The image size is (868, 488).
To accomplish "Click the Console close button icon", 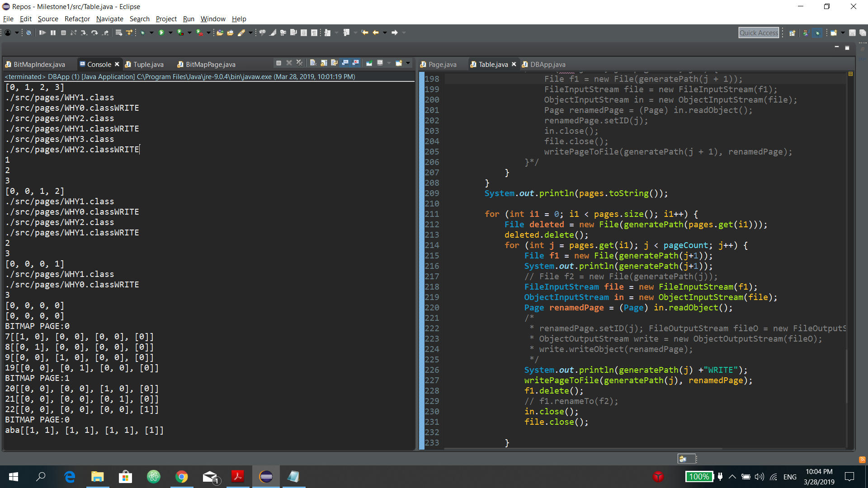I will coord(117,64).
